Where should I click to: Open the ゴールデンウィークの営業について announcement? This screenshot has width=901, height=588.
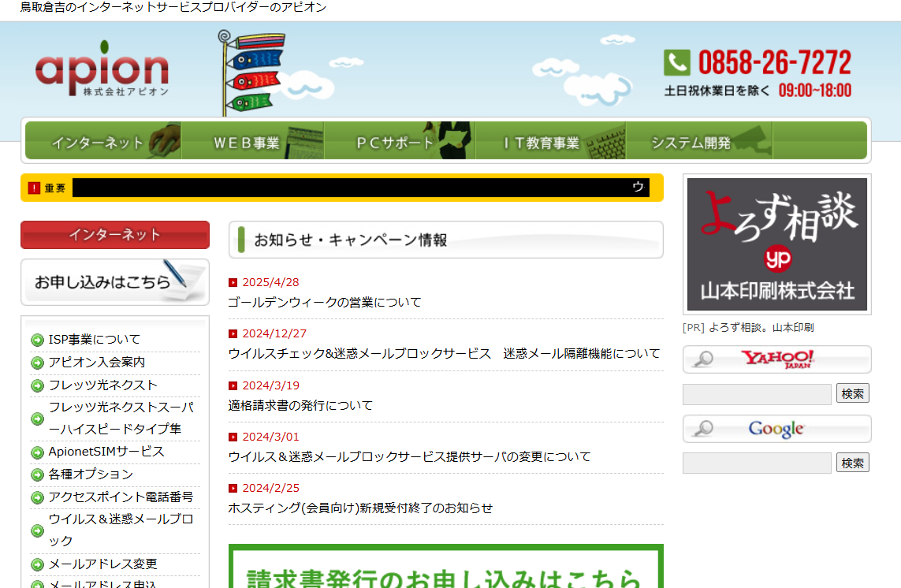click(326, 301)
